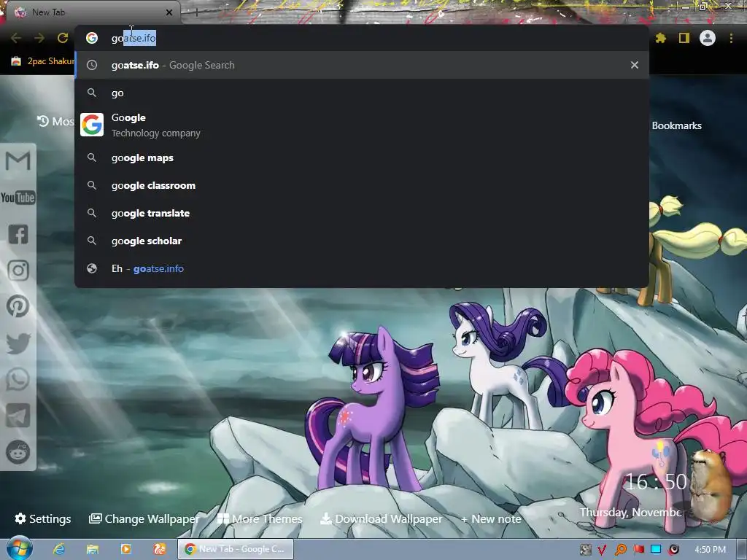Open a new tab with the plus button
The width and height of the screenshot is (747, 560).
point(196,12)
